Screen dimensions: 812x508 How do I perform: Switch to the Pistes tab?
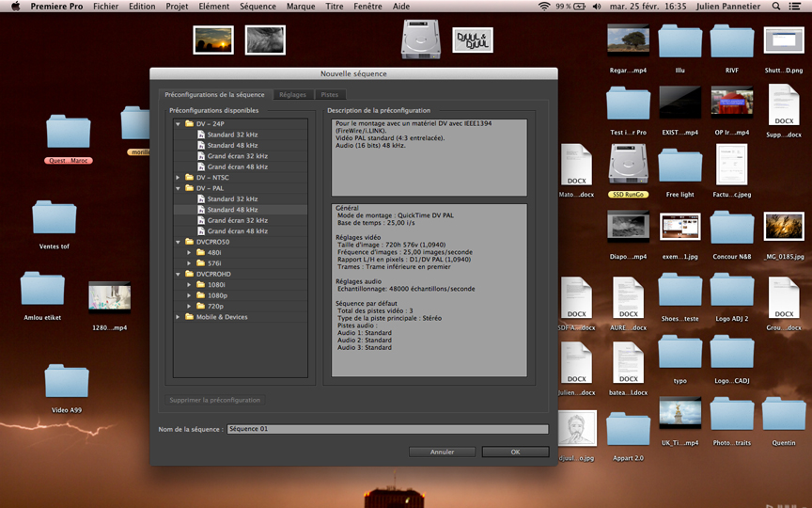point(329,95)
